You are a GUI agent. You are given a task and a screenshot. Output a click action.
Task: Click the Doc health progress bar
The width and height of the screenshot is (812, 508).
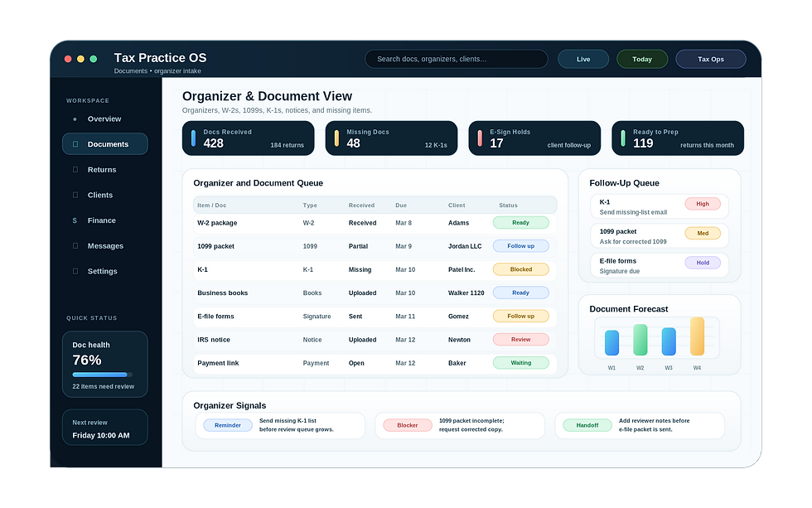pos(102,375)
